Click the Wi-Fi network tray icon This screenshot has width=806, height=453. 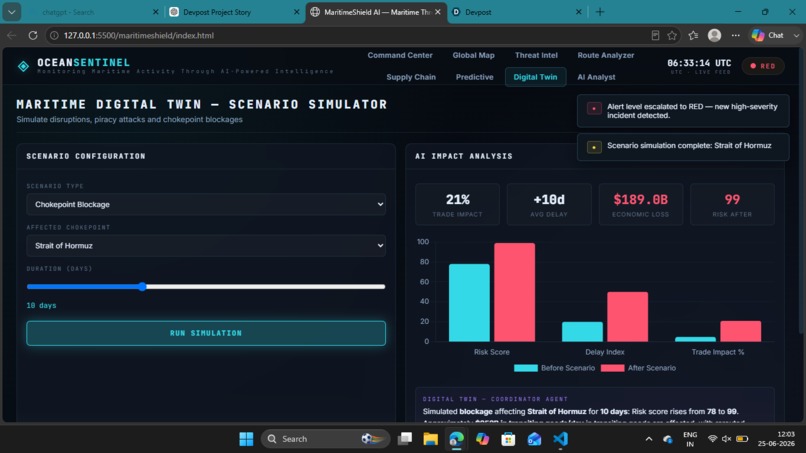[712, 439]
